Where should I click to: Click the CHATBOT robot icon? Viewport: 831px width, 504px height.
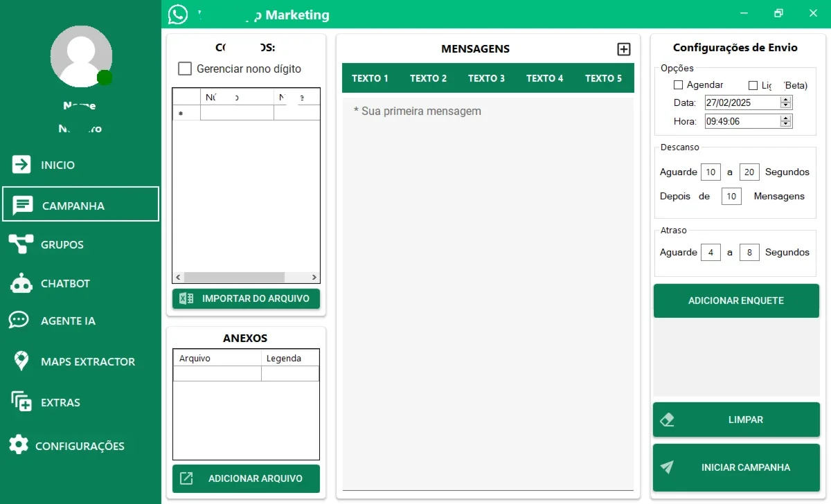click(x=22, y=282)
